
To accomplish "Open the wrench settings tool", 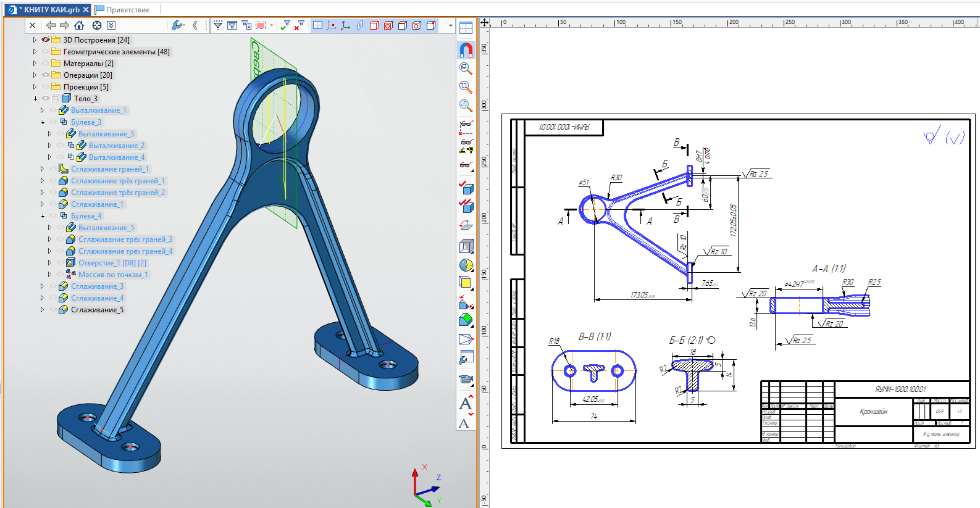I will coord(177,25).
